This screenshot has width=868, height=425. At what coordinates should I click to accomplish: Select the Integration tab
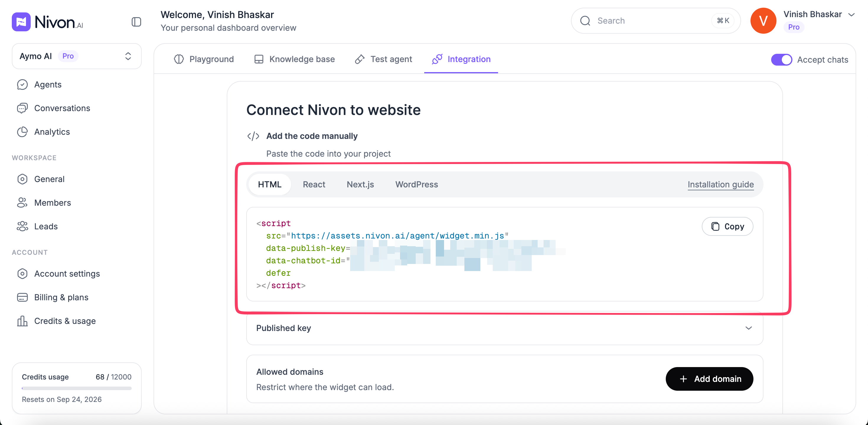pos(461,59)
